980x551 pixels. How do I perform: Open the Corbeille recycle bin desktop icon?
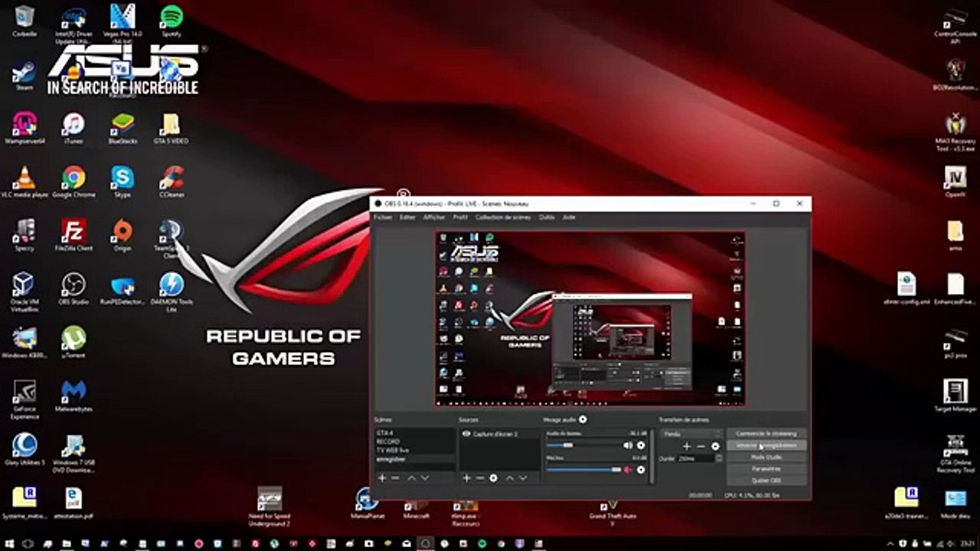(24, 21)
